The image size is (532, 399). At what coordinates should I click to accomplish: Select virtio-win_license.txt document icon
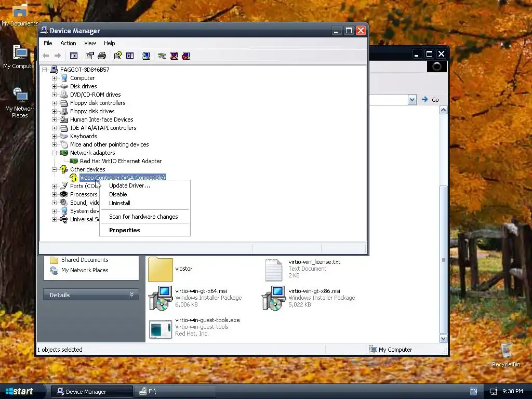[x=274, y=270]
